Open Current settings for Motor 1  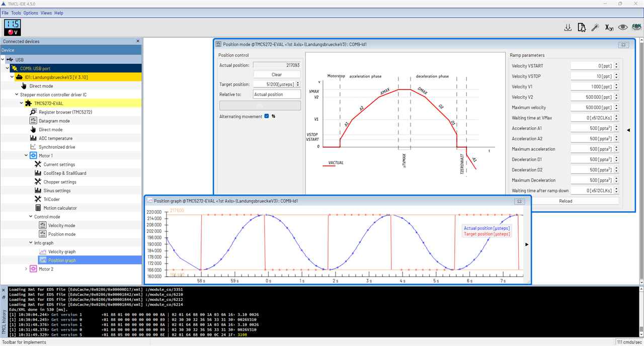[x=59, y=164]
